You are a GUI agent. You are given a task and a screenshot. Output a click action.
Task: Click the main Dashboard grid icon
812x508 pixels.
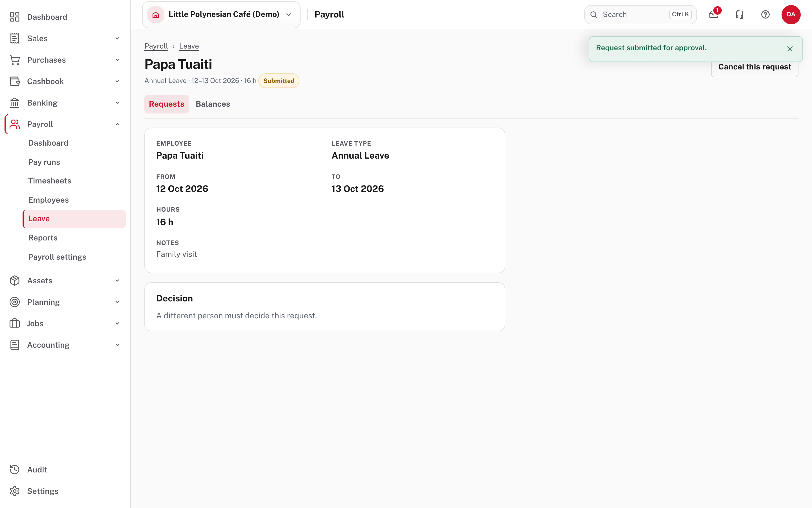coord(14,17)
